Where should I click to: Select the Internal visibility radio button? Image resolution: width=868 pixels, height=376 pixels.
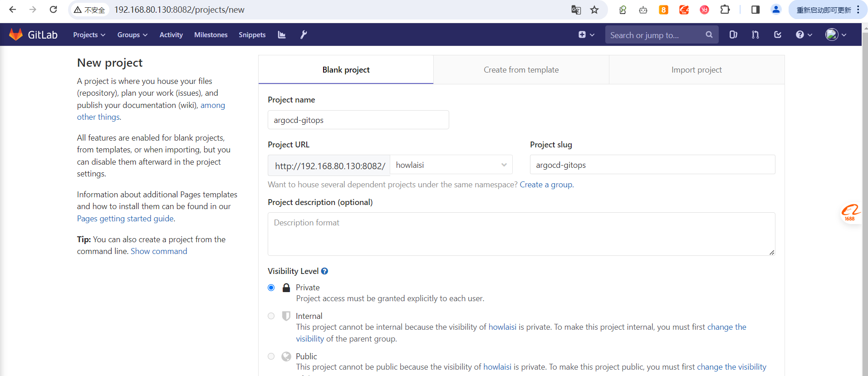271,316
